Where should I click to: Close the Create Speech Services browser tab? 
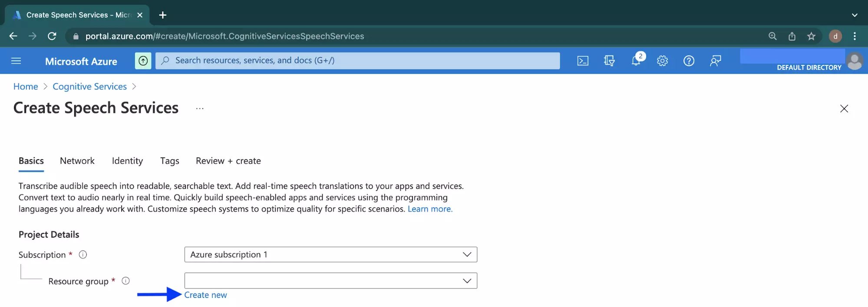tap(140, 15)
